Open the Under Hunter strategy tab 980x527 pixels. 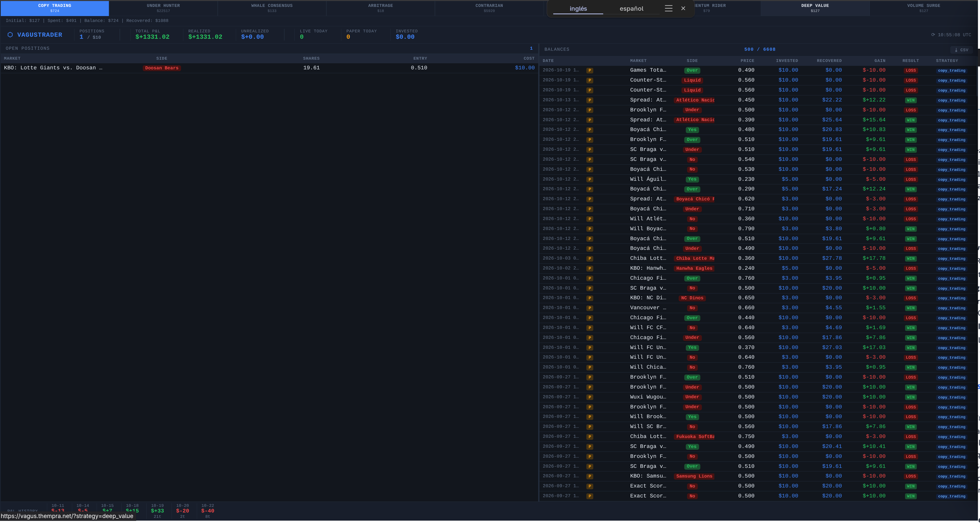pos(163,8)
